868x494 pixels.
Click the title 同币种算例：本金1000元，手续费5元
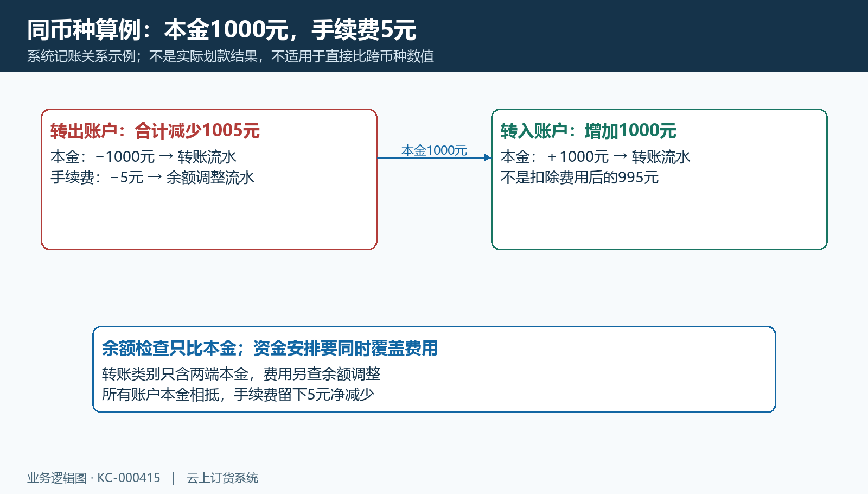tap(222, 30)
